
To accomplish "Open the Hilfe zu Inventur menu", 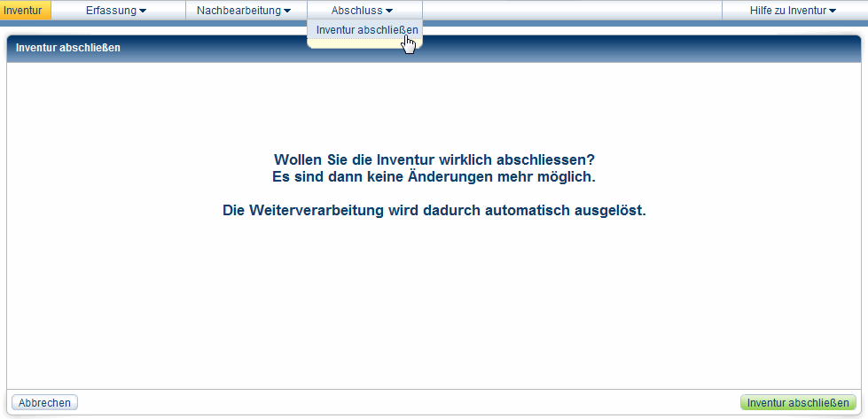I will pos(788,11).
